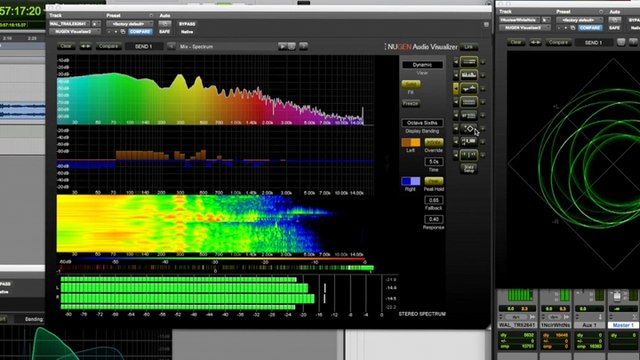Select the spectrogram view icon, fourth in column
Screen dimensions: 640x360
(x=469, y=102)
